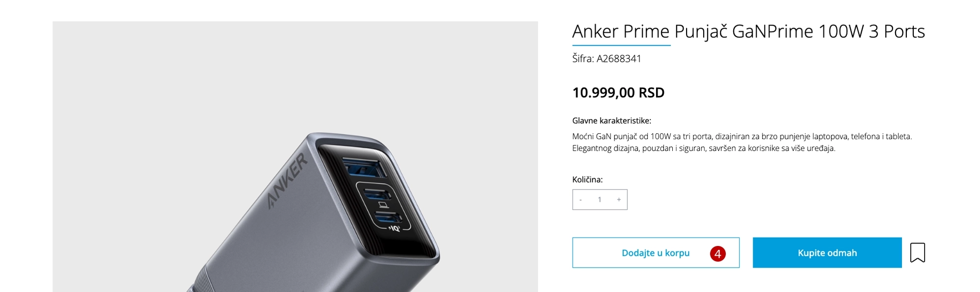Click the laptop symbol between USB-C ports
The width and height of the screenshot is (980, 292).
click(384, 205)
